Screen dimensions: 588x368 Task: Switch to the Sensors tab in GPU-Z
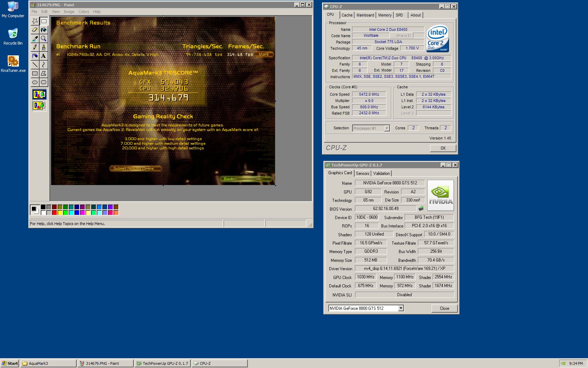363,173
